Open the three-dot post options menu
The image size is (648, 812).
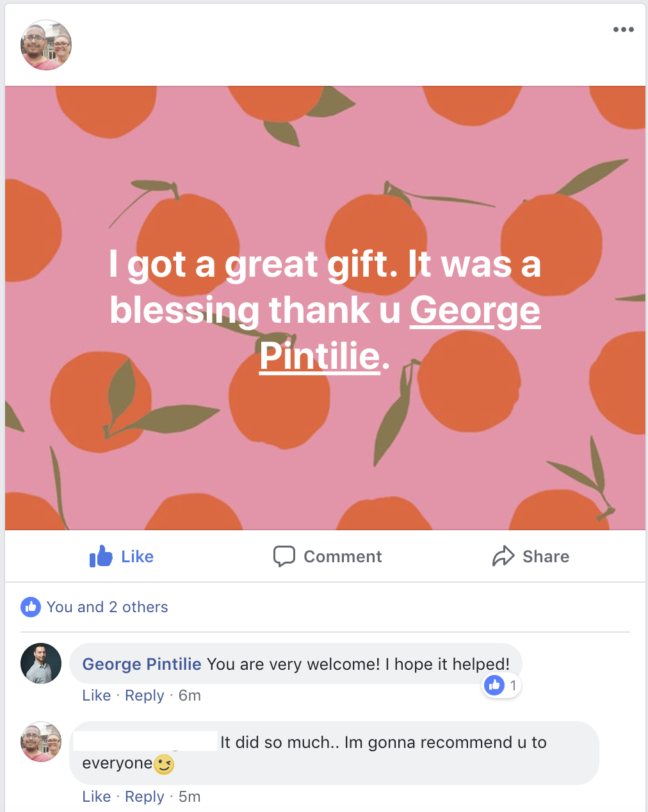[x=623, y=29]
